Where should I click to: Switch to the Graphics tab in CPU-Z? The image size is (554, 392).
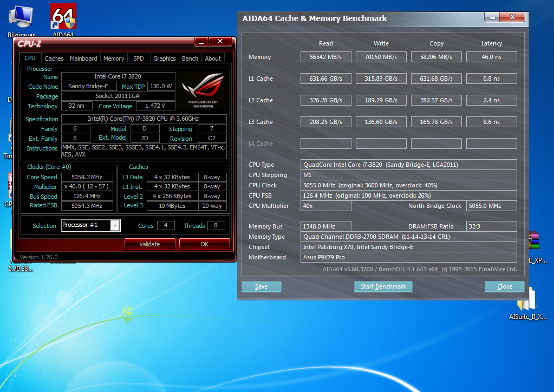pos(164,58)
